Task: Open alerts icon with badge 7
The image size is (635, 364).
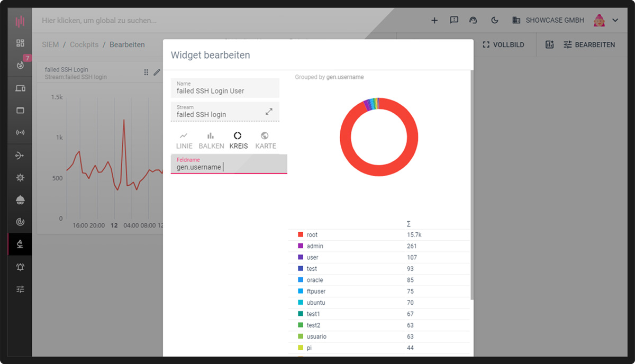Action: 20,66
